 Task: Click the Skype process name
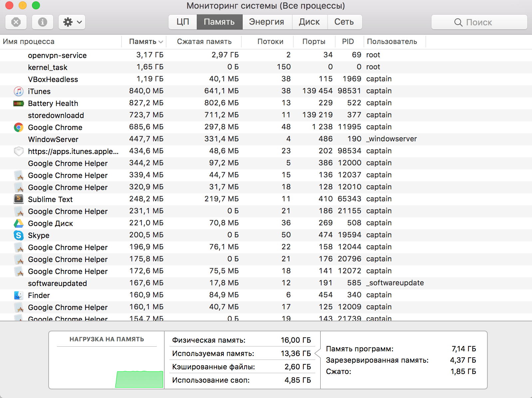(x=39, y=235)
